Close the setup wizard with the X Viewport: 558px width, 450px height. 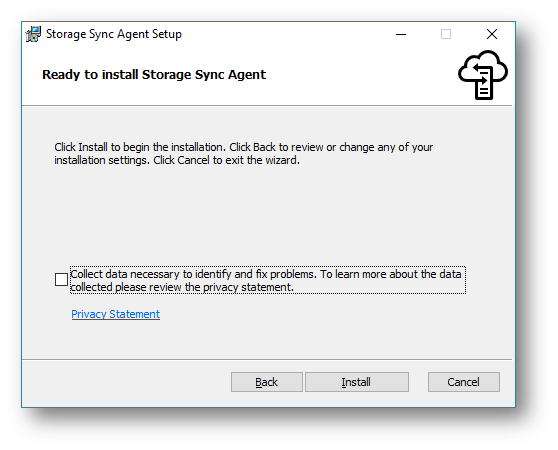[x=492, y=35]
